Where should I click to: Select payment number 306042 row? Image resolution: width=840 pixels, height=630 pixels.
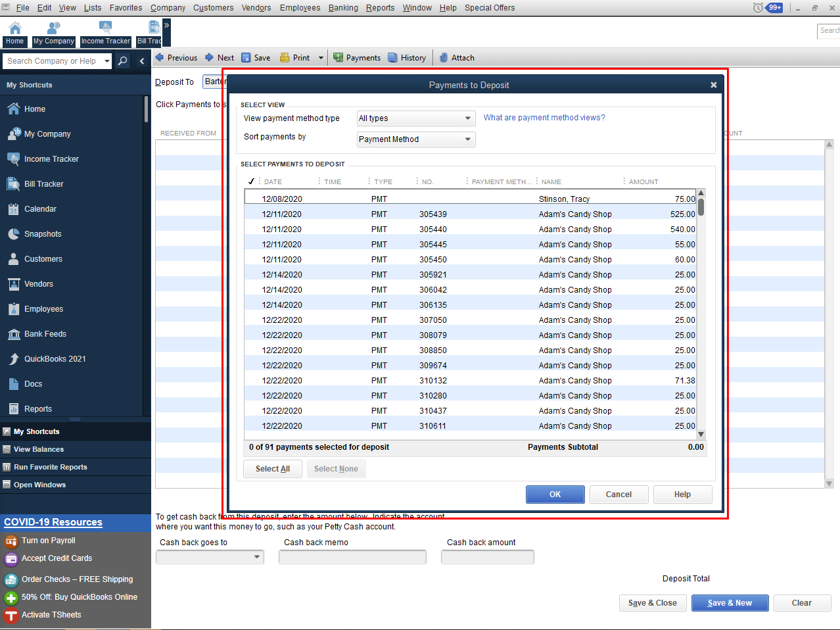point(470,289)
